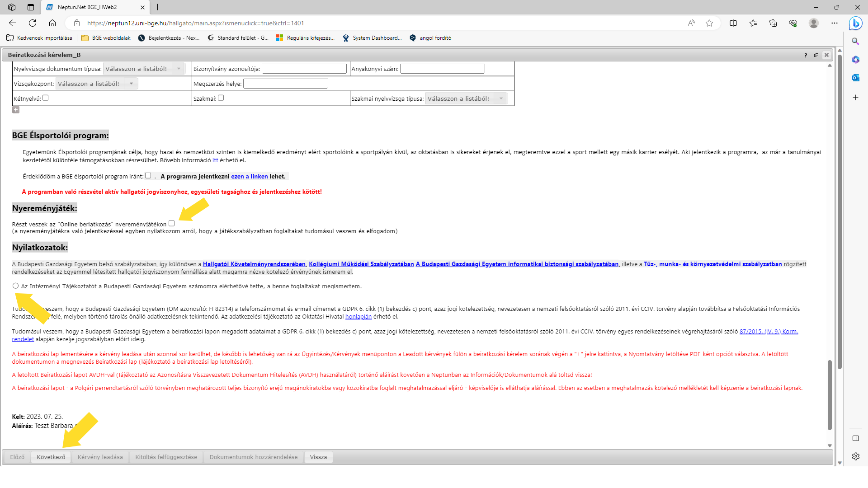Open the Collections icon in toolbar
The width and height of the screenshot is (868, 488).
(773, 23)
